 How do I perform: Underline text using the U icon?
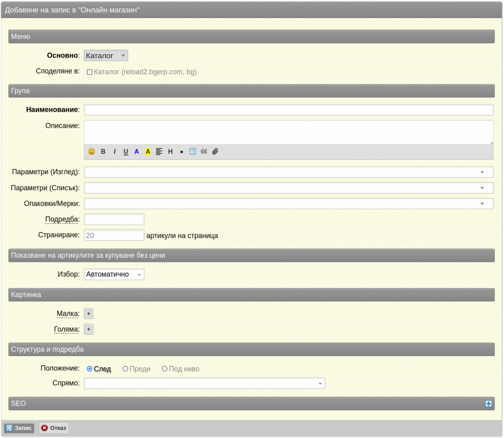[126, 152]
